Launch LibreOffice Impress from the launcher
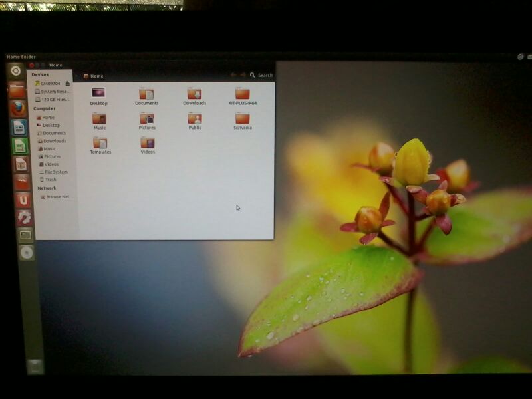This screenshot has width=532, height=399. [x=21, y=164]
